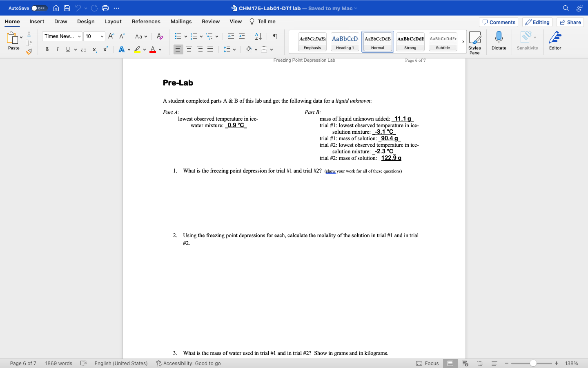
Task: Open the Insert tab
Action: [x=37, y=22]
